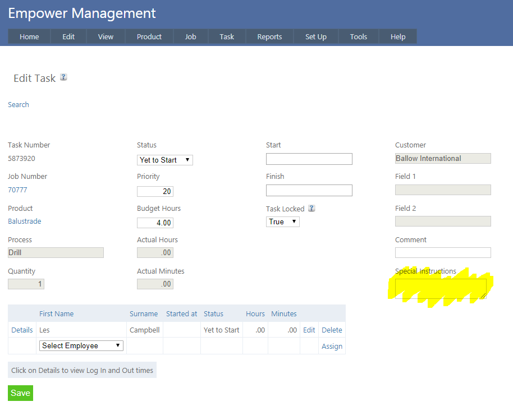Click help icon beside Task Locked
This screenshot has width=513, height=420.
click(312, 209)
